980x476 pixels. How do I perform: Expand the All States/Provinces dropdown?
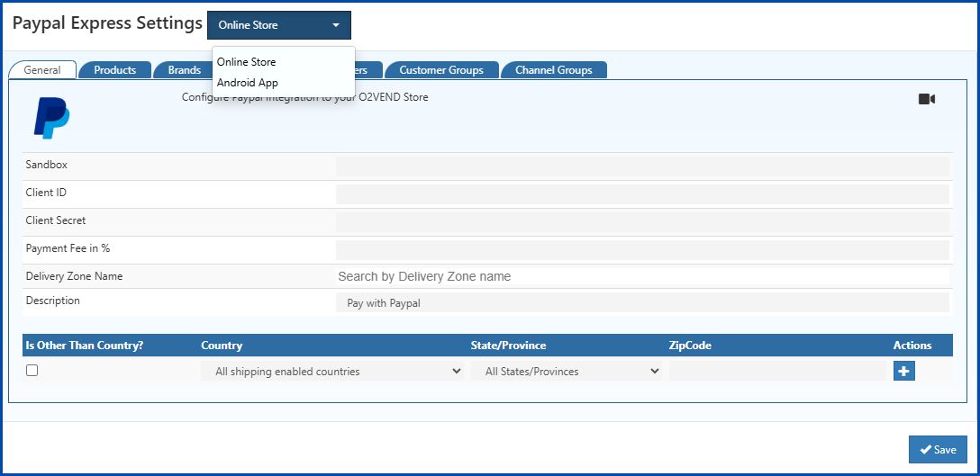click(x=567, y=371)
